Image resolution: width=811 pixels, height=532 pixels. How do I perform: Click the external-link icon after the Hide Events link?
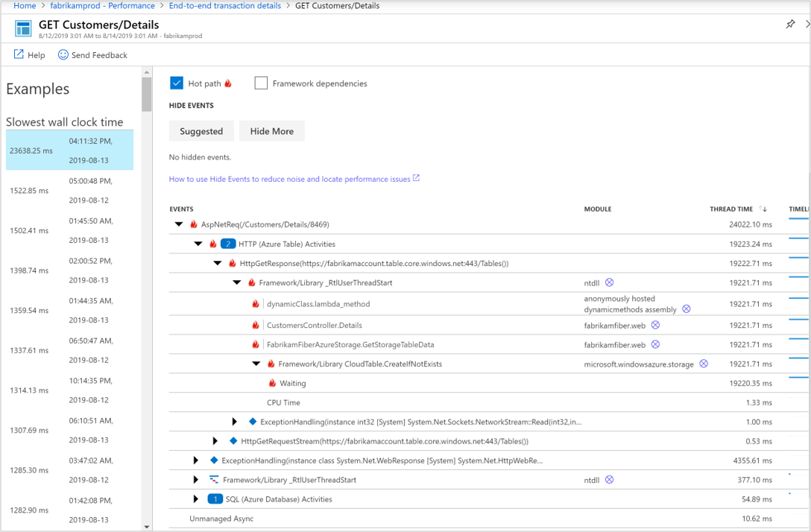tap(416, 178)
